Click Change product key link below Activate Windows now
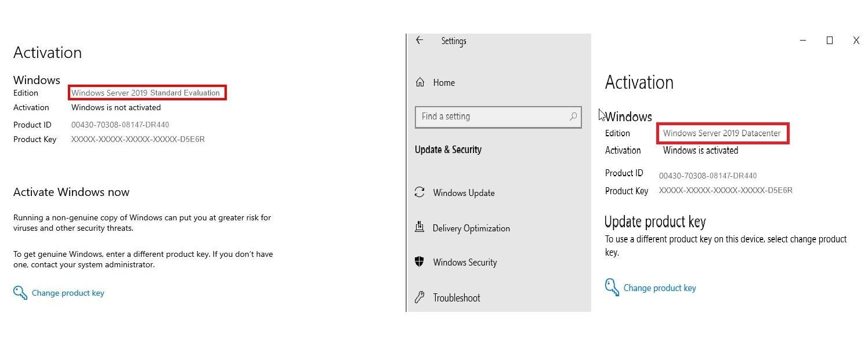868x338 pixels. [68, 293]
